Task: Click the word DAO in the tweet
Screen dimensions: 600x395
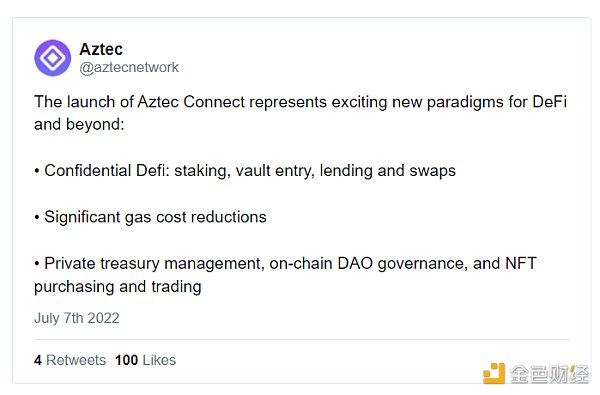Action: pos(355,263)
